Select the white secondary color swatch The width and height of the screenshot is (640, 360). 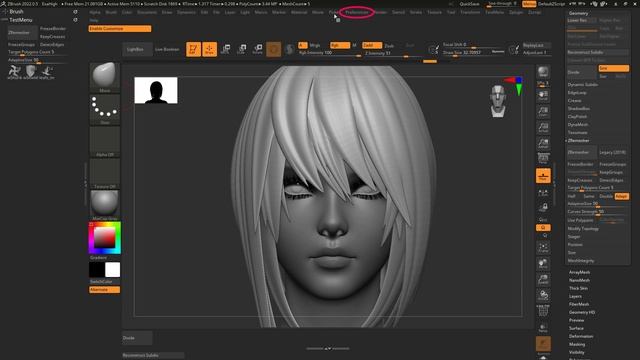pyautogui.click(x=112, y=270)
